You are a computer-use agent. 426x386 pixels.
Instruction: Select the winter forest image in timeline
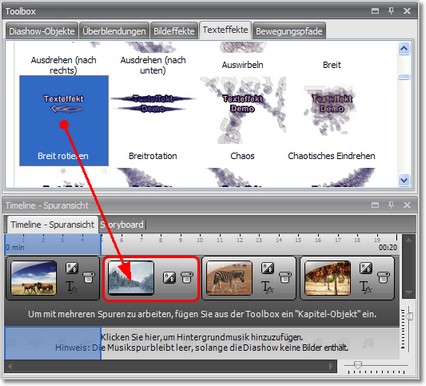[131, 278]
